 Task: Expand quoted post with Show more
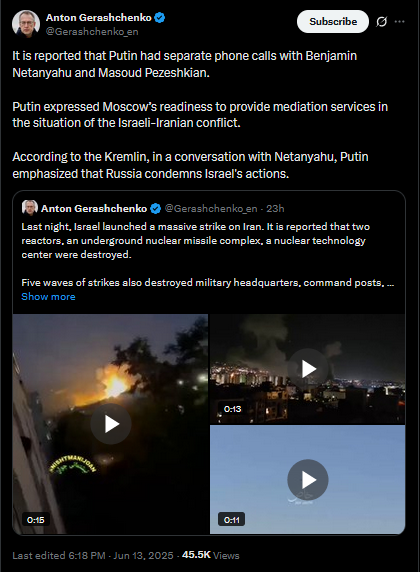[48, 297]
